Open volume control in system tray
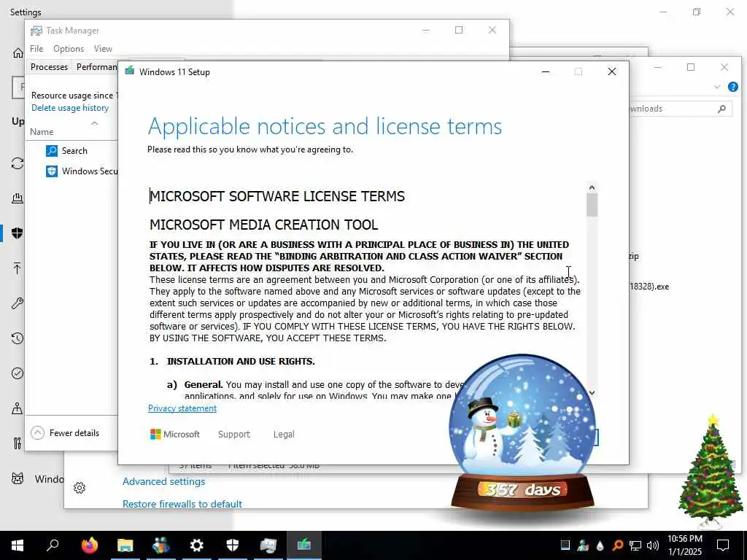The height and width of the screenshot is (560, 747). (x=653, y=545)
